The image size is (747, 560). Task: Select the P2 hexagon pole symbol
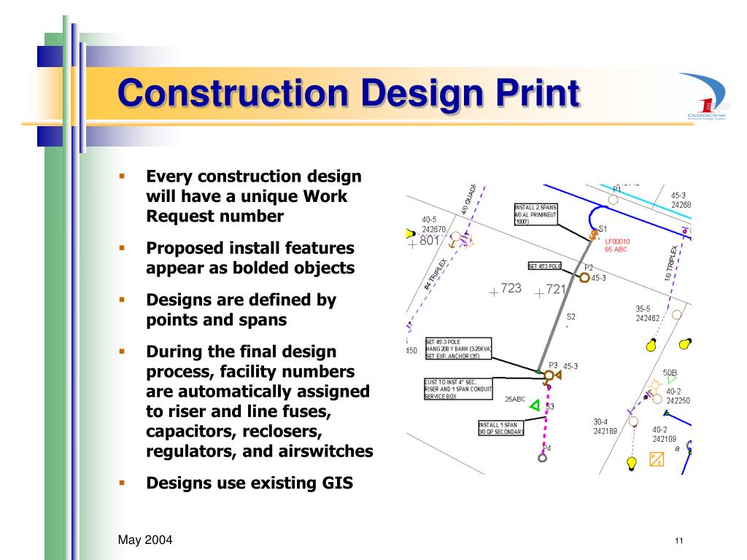(x=584, y=278)
